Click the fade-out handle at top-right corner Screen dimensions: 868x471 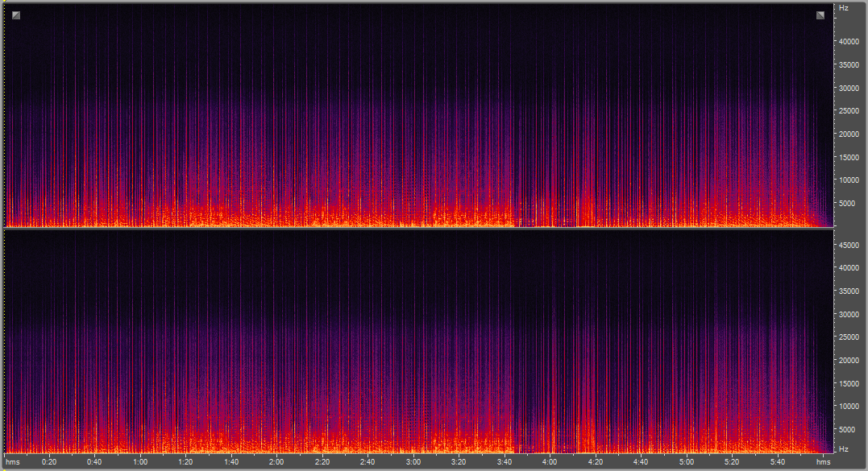pos(820,15)
